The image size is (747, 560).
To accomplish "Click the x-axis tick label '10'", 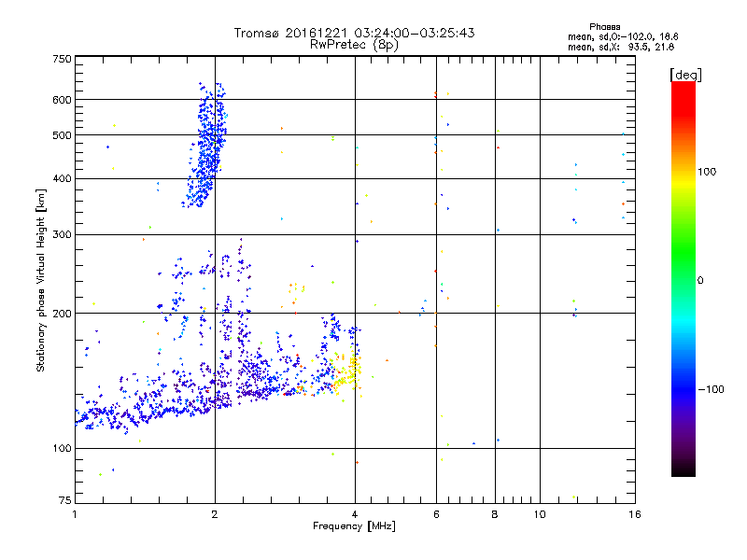I will (540, 514).
